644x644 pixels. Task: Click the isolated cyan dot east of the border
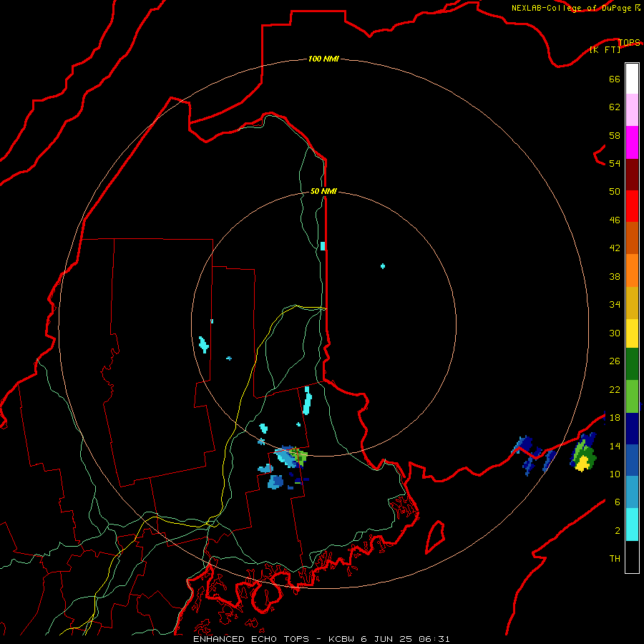tap(383, 266)
